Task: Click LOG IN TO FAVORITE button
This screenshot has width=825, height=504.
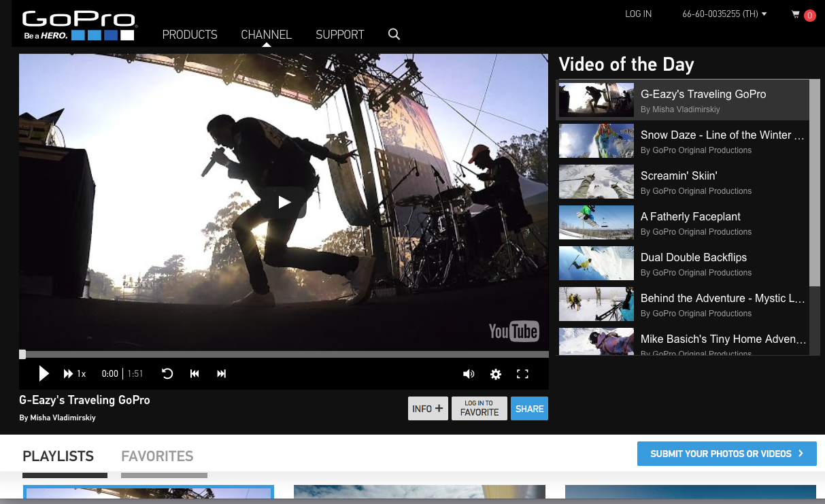Action: [479, 409]
